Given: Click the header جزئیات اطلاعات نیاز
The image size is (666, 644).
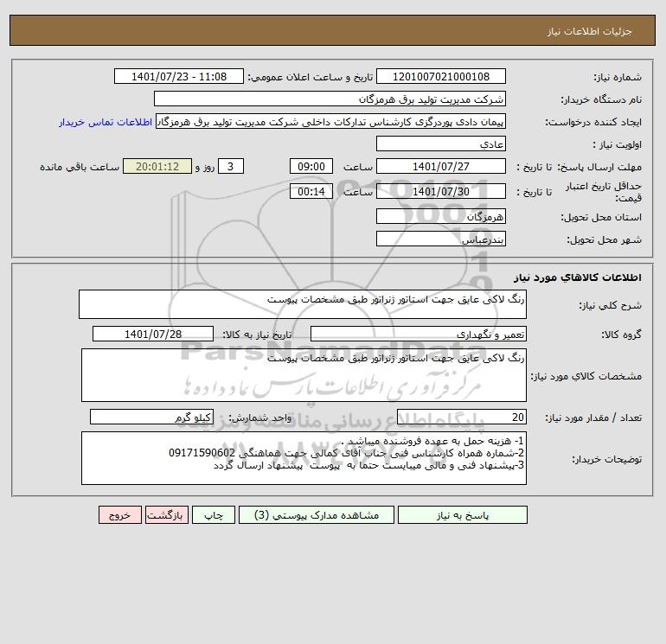Looking at the screenshot, I should click(590, 31).
